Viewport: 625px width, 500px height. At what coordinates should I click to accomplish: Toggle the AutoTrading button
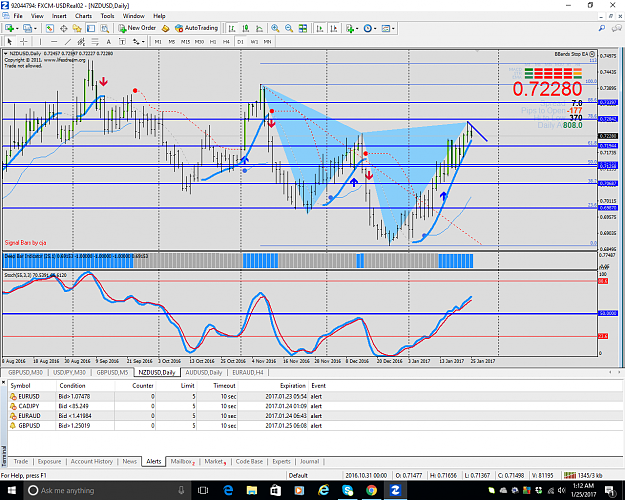[197, 28]
